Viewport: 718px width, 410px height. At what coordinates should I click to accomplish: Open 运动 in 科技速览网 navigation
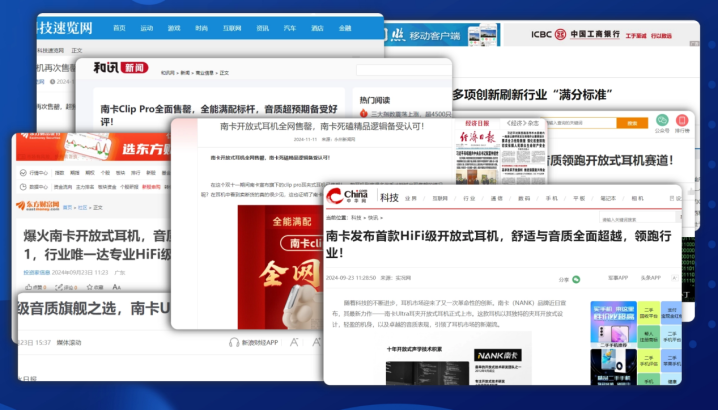tap(147, 28)
